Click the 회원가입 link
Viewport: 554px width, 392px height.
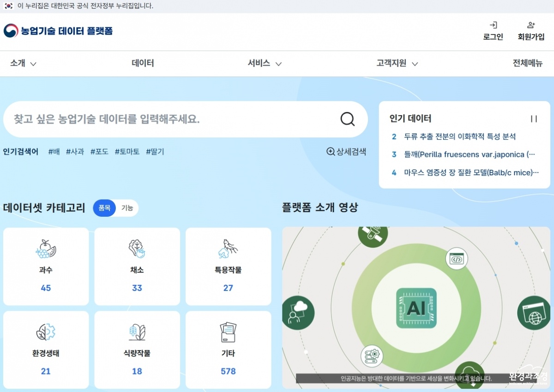tap(531, 37)
